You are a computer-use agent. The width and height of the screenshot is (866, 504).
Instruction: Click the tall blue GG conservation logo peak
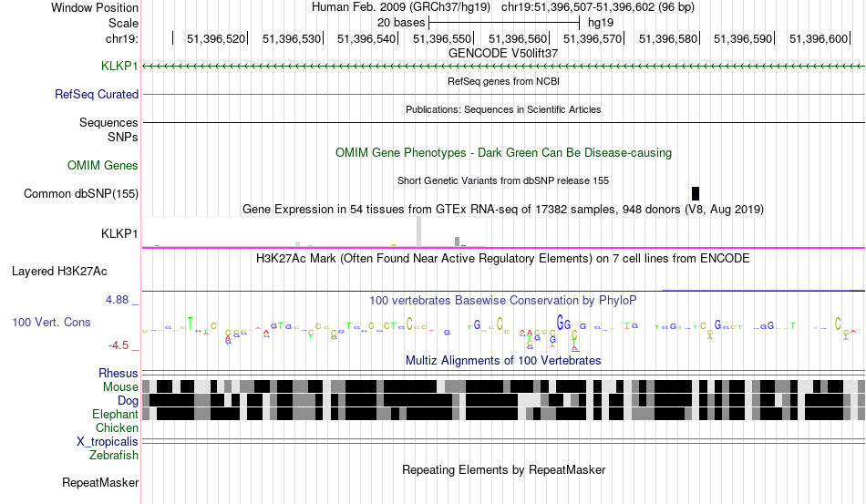[563, 324]
